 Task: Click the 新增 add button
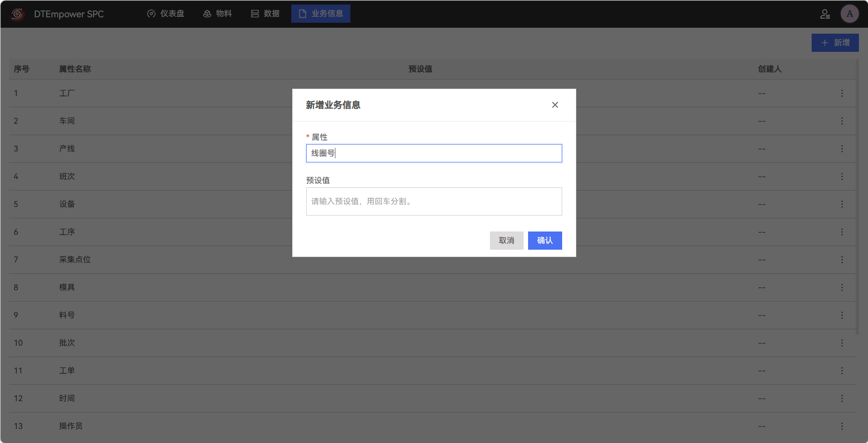(x=835, y=43)
